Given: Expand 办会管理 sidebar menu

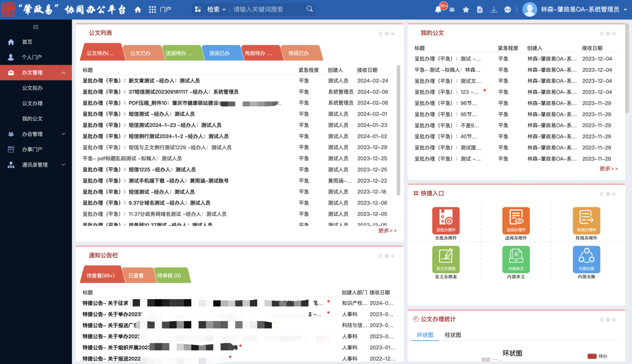Looking at the screenshot, I should (36, 134).
